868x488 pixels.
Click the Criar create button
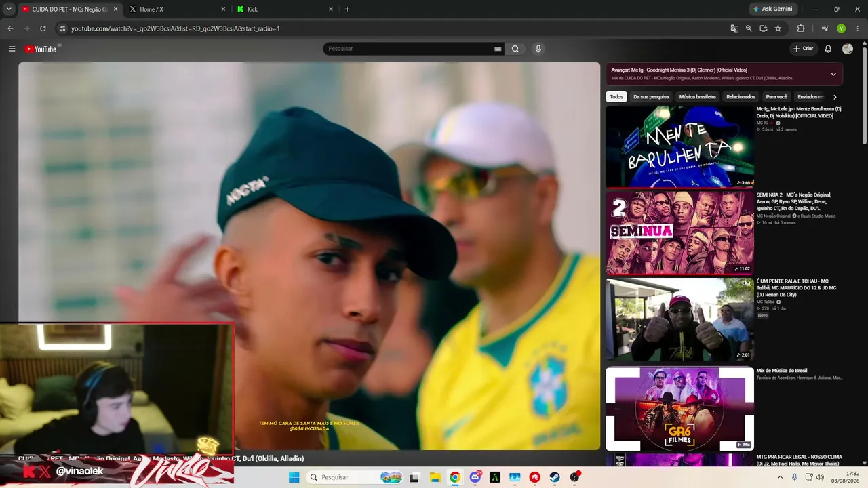pyautogui.click(x=803, y=49)
